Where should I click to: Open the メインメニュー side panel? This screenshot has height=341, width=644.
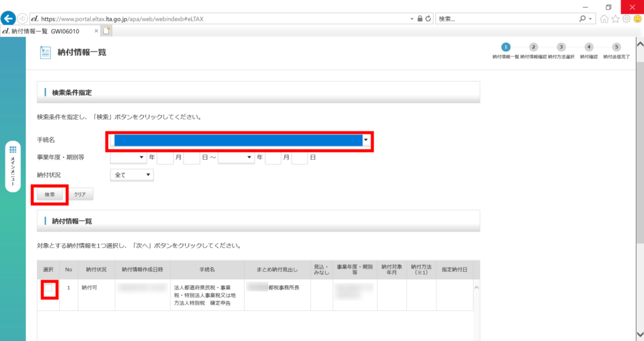pos(13,166)
